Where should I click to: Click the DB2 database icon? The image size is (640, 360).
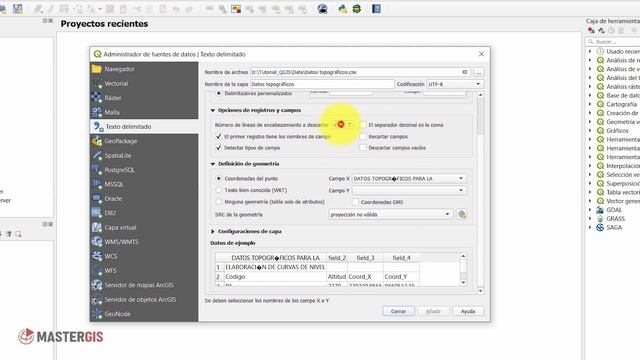point(97,213)
